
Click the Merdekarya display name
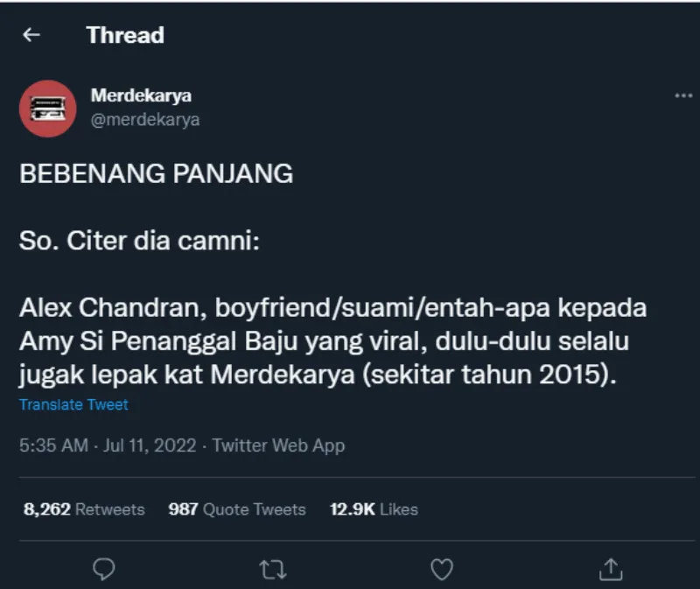click(x=141, y=95)
